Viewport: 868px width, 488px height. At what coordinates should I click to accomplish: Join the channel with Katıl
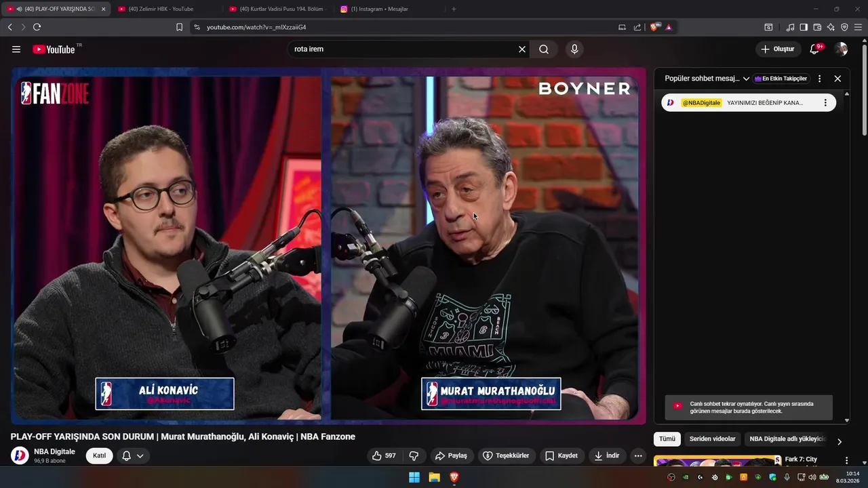point(99,455)
